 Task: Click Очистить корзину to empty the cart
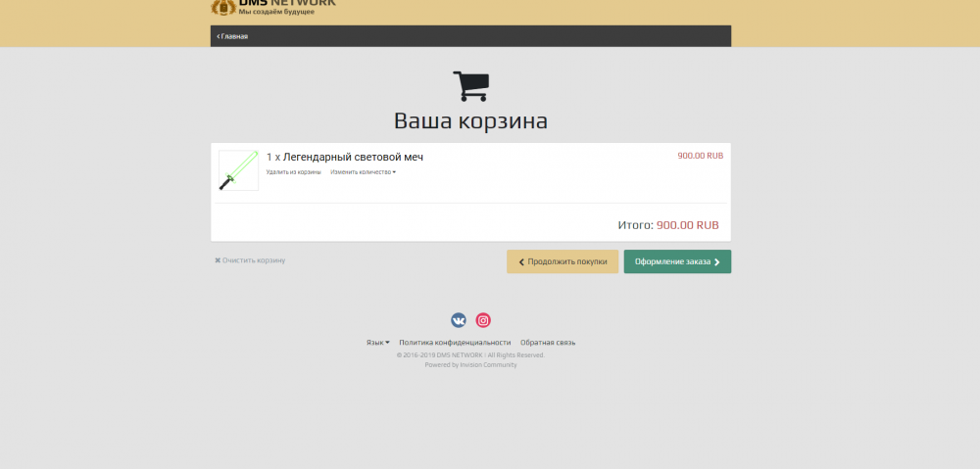click(x=250, y=260)
